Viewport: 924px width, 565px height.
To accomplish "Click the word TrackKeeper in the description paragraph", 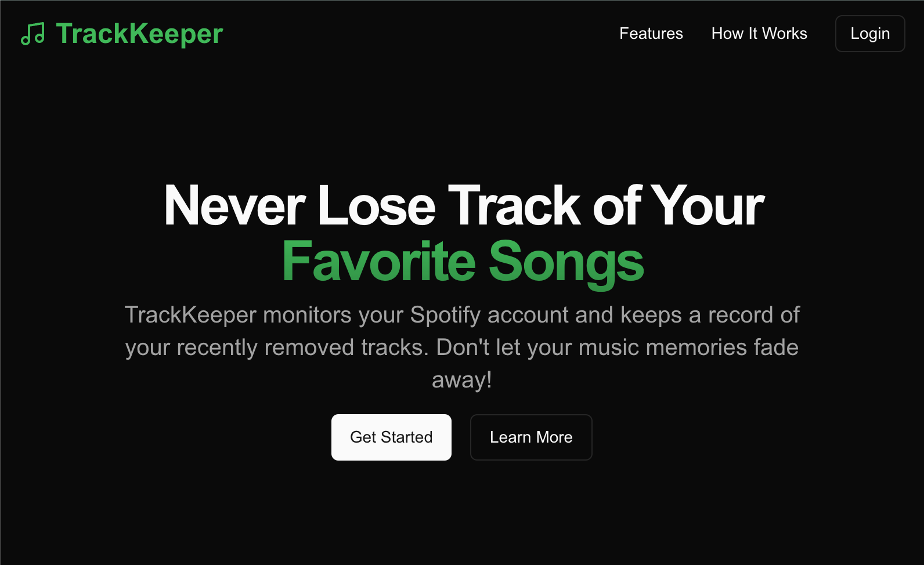I will [190, 315].
